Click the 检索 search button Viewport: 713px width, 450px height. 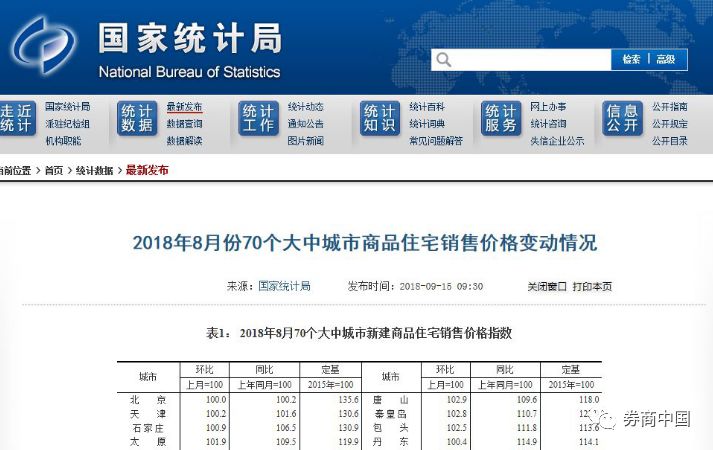631,59
